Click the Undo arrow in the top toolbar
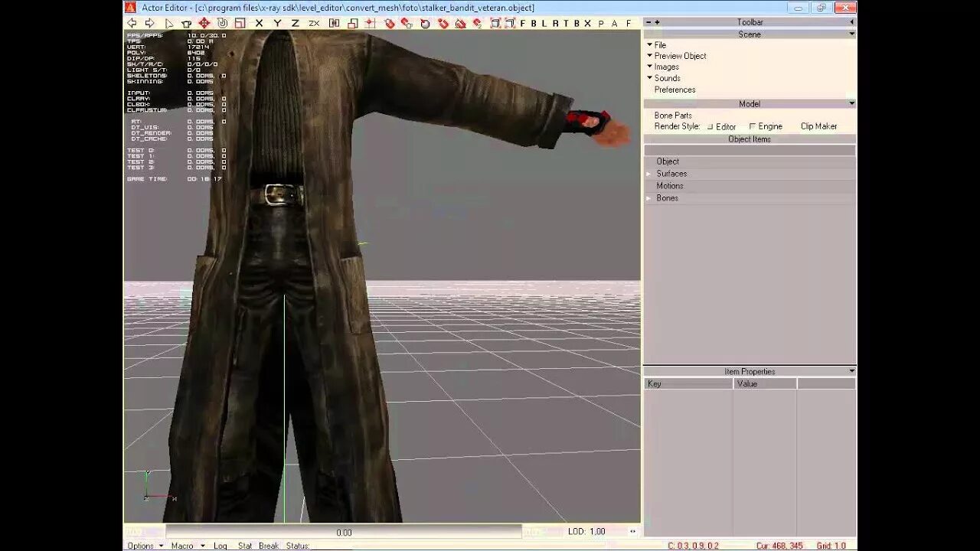 (131, 23)
